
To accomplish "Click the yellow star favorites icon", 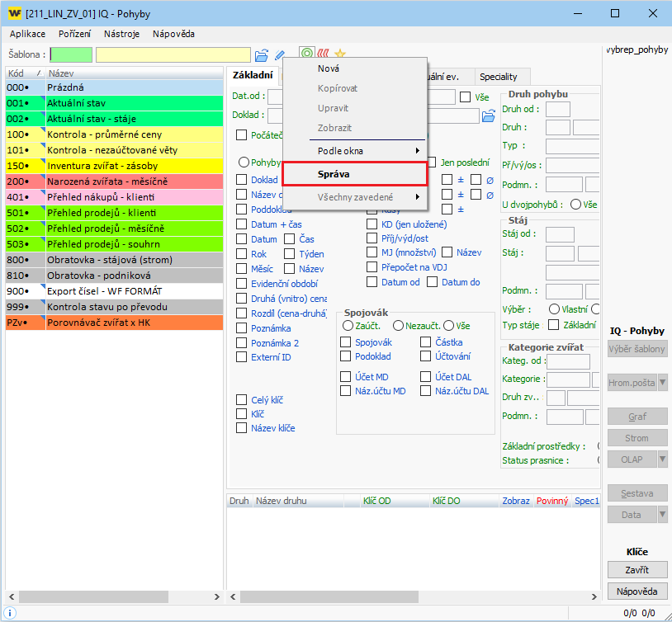I will (339, 54).
